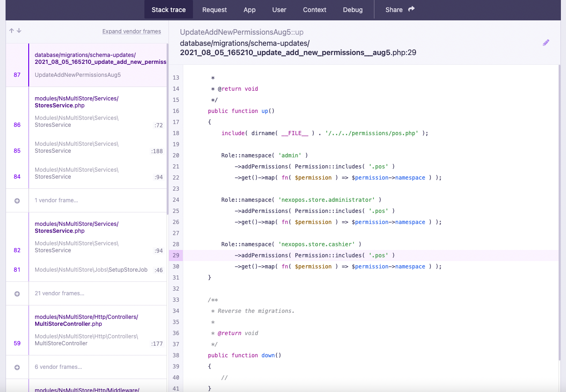566x392 pixels.
Task: Click the up arrow to go to previous frame
Action: tap(10, 31)
